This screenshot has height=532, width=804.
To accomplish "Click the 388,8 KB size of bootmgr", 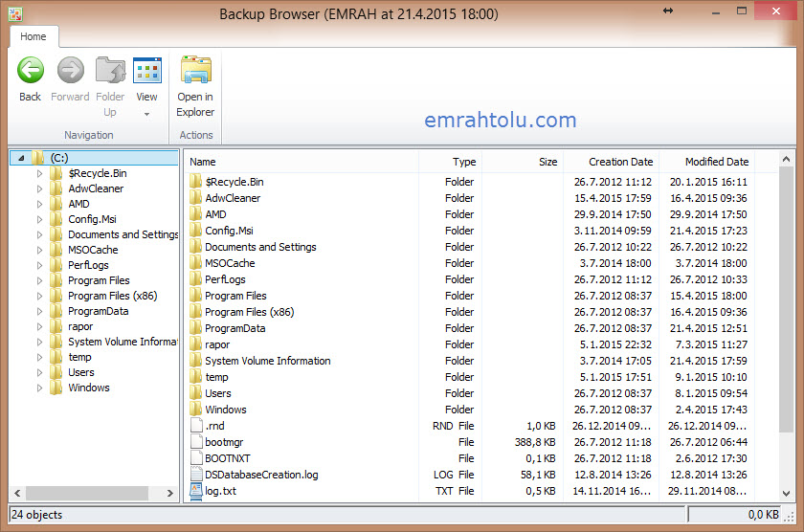I will coord(535,442).
